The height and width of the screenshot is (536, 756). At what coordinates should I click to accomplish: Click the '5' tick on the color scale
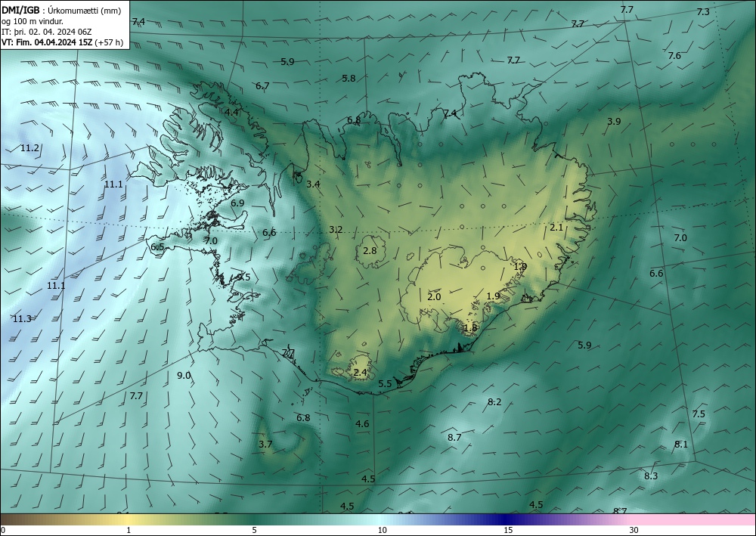254,531
